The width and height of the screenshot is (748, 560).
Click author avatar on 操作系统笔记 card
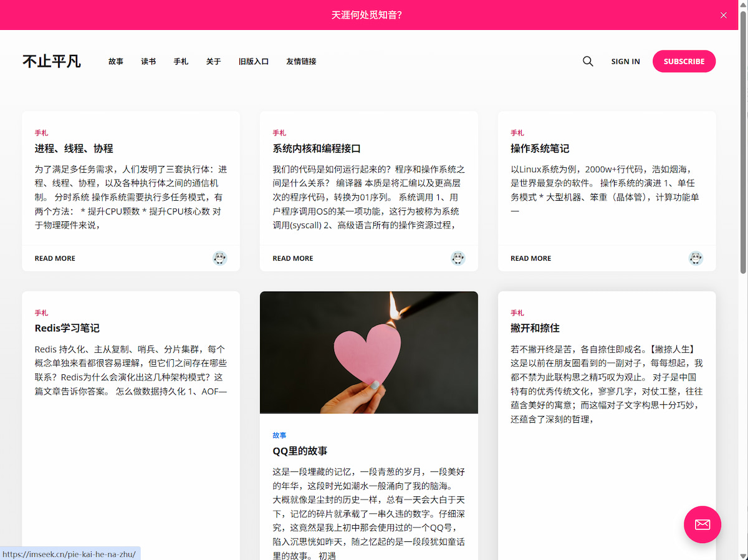tap(696, 258)
